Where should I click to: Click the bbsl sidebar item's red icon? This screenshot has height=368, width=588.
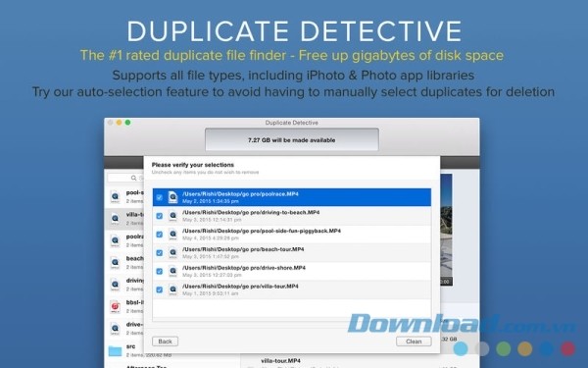115,306
